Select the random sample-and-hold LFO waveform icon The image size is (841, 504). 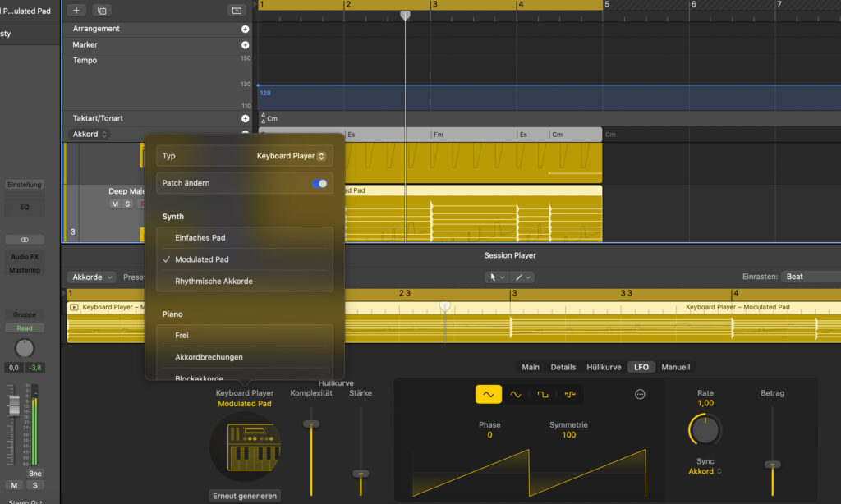[569, 394]
